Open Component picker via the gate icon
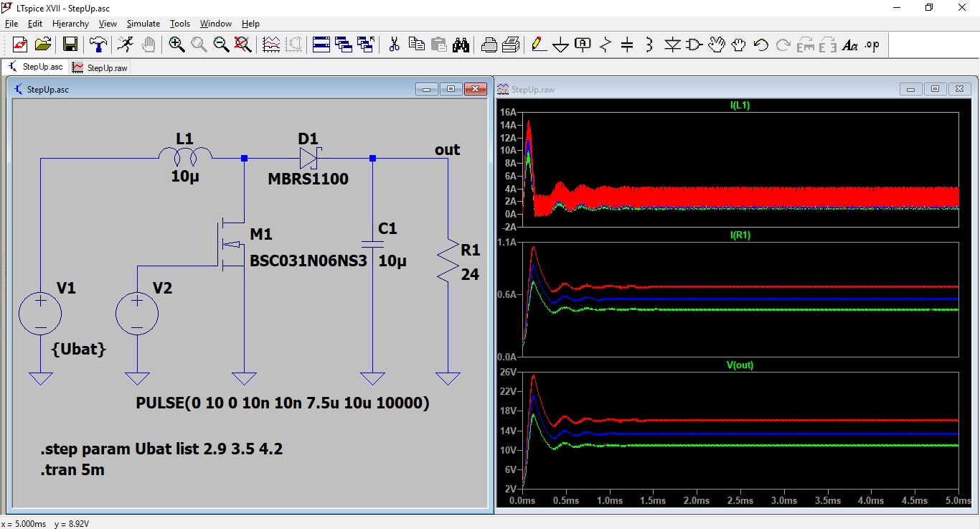The image size is (980, 529). (694, 45)
